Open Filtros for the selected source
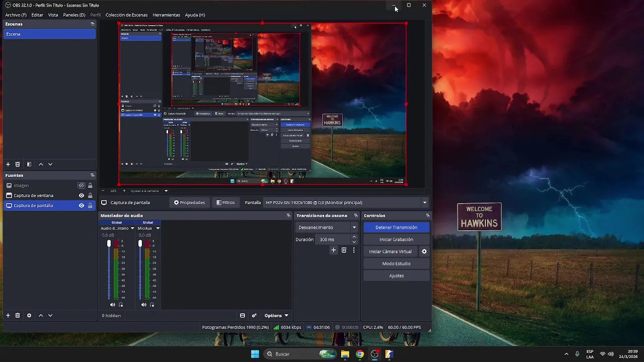The height and width of the screenshot is (362, 644). click(x=225, y=203)
